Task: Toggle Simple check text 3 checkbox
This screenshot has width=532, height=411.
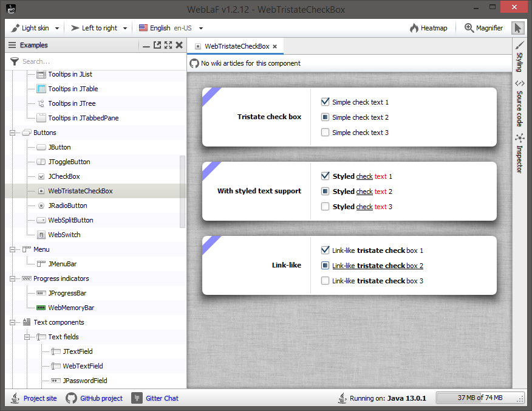Action: (325, 132)
